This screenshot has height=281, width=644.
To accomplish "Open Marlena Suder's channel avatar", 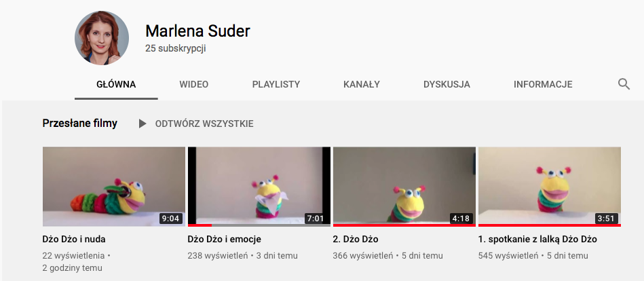I will [102, 38].
